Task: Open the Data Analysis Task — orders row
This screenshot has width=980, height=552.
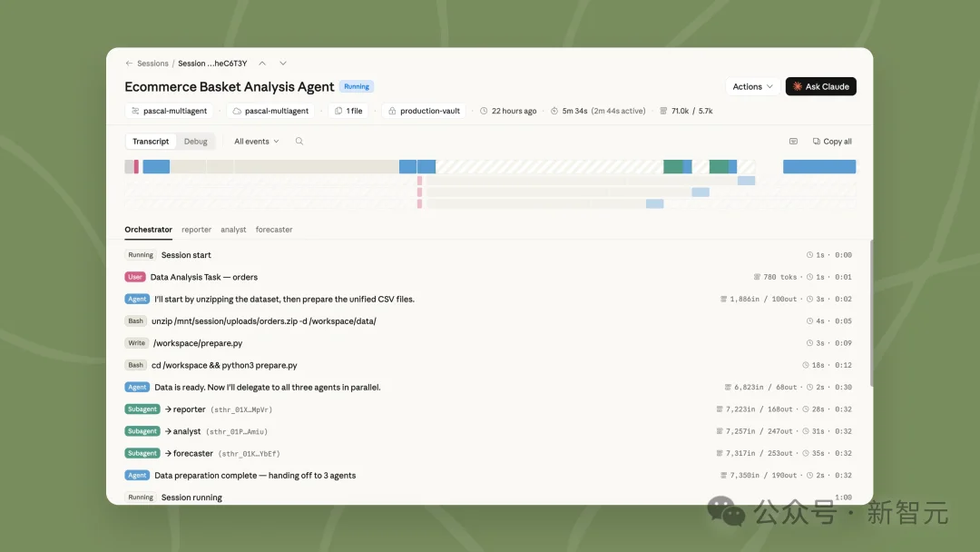Action: (x=488, y=277)
